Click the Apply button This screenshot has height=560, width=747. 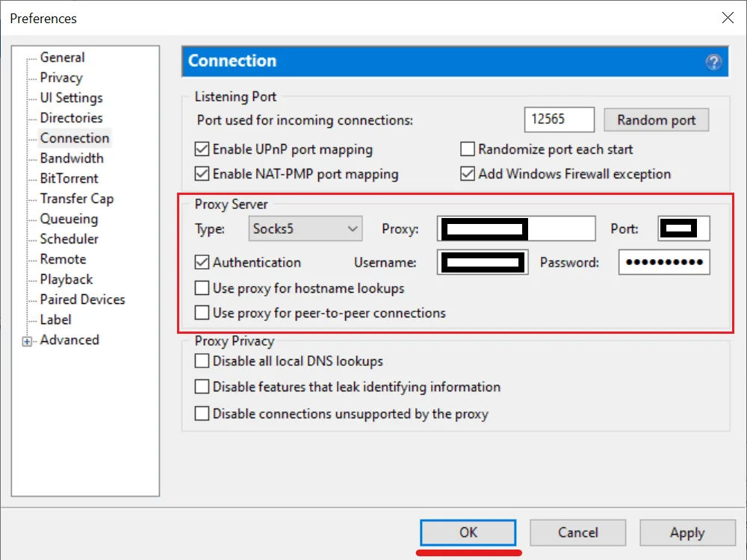[x=687, y=532]
